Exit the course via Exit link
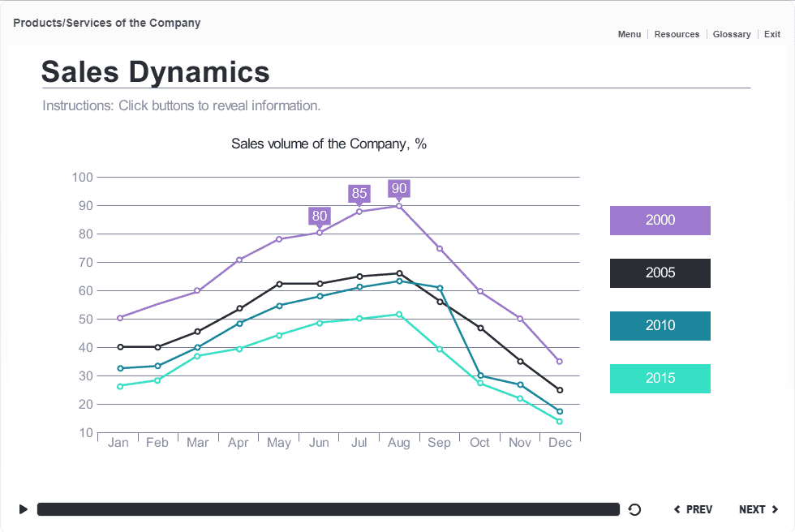Image resolution: width=795 pixels, height=532 pixels. tap(772, 34)
